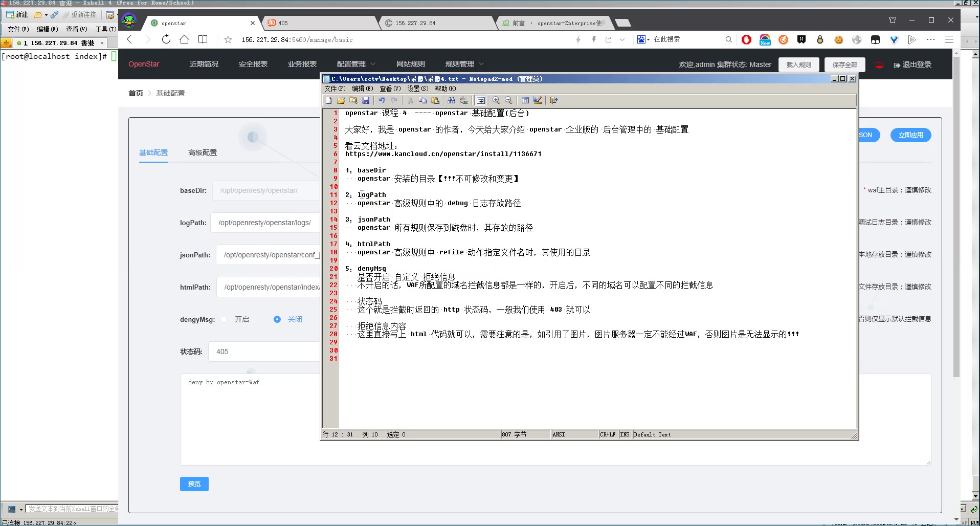The height and width of the screenshot is (526, 980).
Task: Click the 预选 button below the text area
Action: click(194, 484)
